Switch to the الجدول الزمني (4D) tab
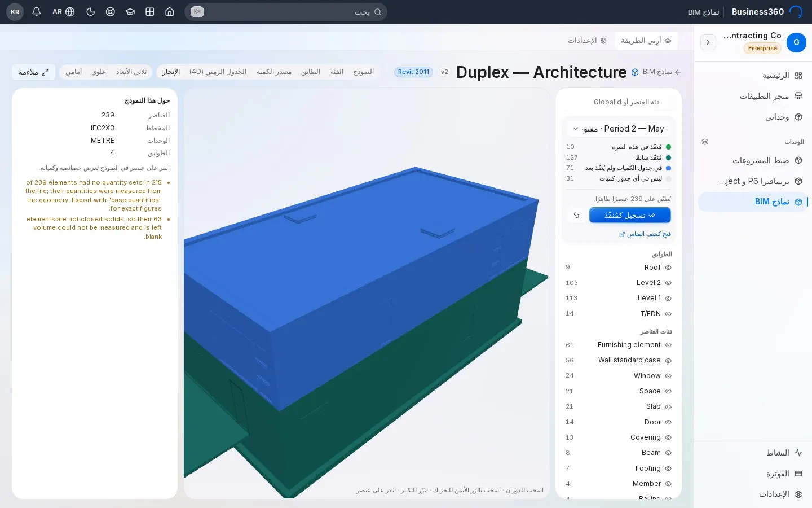 218,72
